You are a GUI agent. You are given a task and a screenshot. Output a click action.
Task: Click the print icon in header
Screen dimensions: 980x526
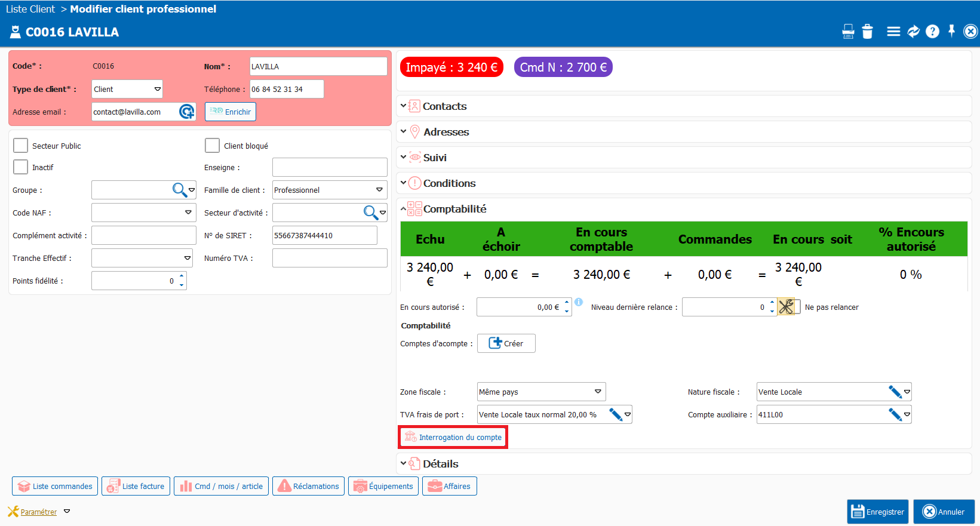pyautogui.click(x=848, y=32)
